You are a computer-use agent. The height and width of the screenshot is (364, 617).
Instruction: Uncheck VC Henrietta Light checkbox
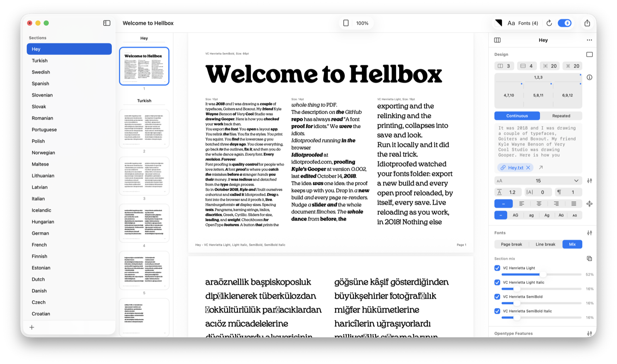[497, 268]
